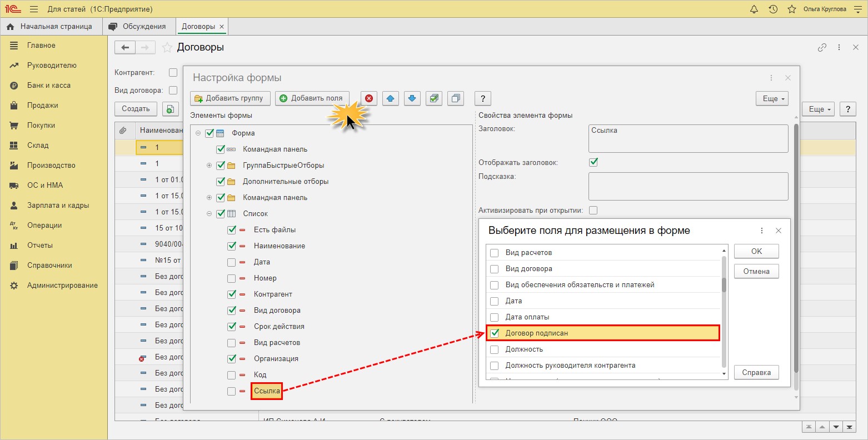Go back with the left arrow in Договоры
Screen dimensions: 868x440
125,48
